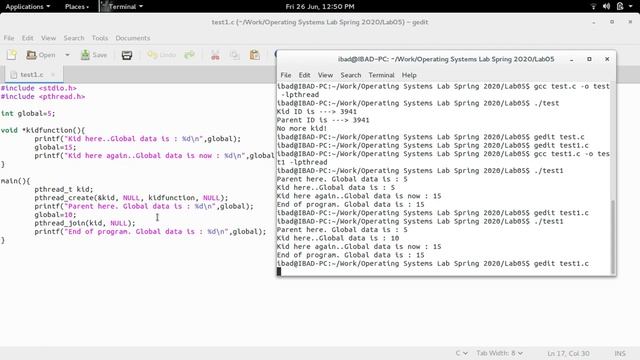640x360 pixels.
Task: Open gedit File menu
Action: pyautogui.click(x=9, y=38)
